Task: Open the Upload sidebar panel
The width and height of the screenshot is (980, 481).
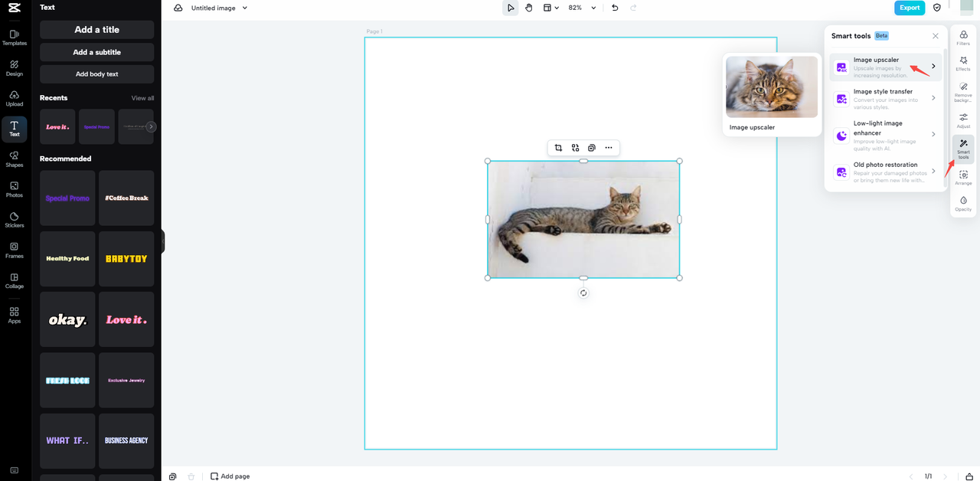Action: 15,99
